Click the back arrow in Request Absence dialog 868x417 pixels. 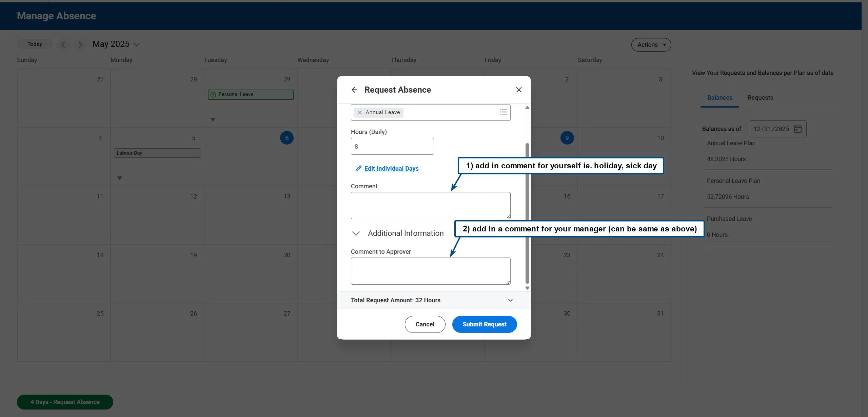(354, 90)
